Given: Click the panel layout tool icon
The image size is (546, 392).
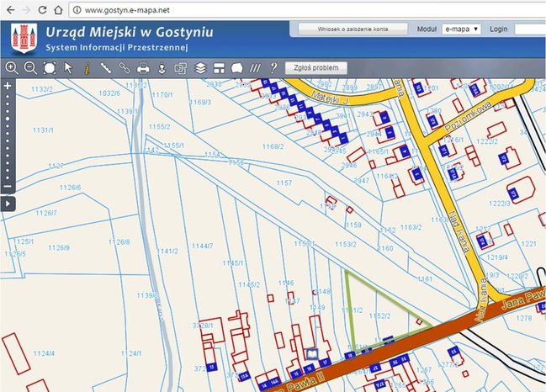Looking at the screenshot, I should [219, 68].
